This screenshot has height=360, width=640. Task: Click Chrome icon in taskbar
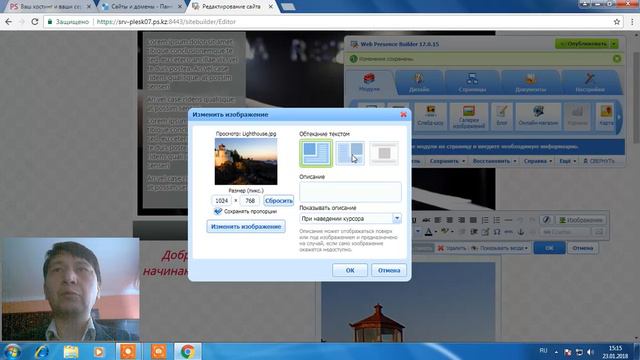188,351
